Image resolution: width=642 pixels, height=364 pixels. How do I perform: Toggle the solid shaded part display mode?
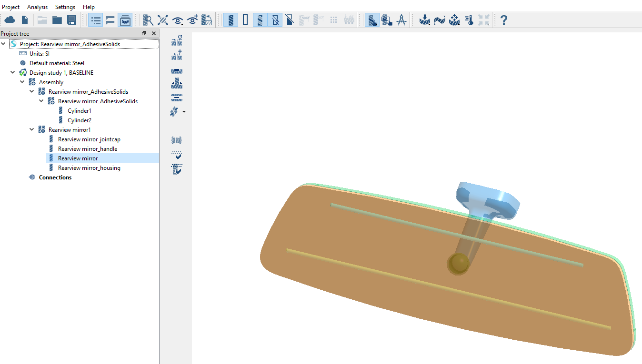(x=231, y=20)
